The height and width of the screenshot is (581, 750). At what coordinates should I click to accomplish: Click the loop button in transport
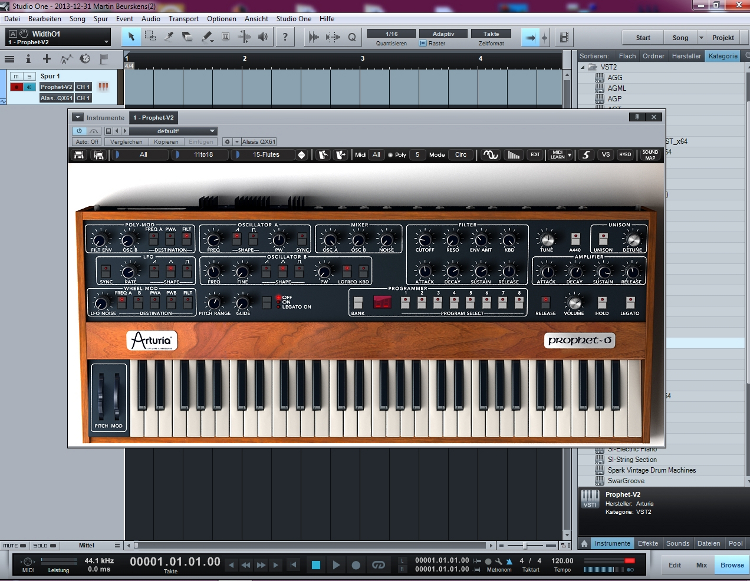[x=378, y=565]
